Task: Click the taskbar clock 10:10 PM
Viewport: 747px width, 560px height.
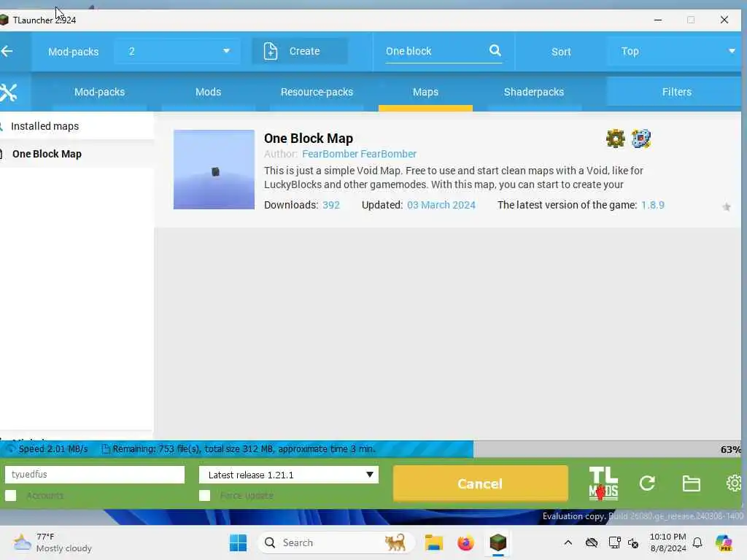Action: point(668,542)
